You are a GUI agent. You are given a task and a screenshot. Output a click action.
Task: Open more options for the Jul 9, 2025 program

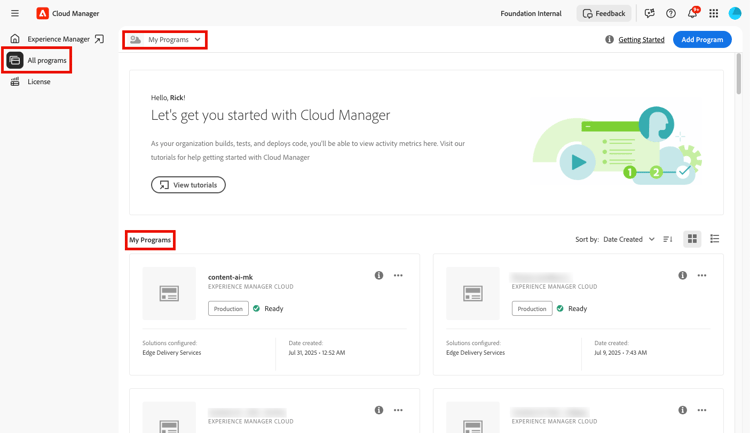702,275
